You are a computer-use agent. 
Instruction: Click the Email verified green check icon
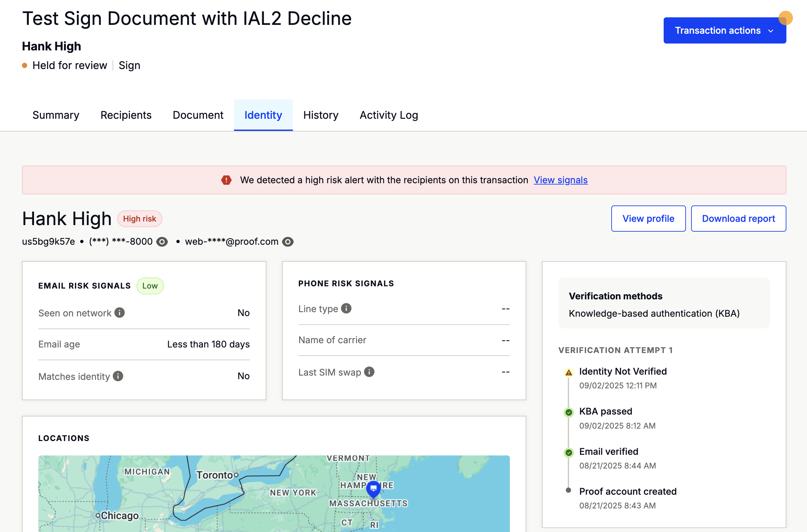pyautogui.click(x=569, y=452)
